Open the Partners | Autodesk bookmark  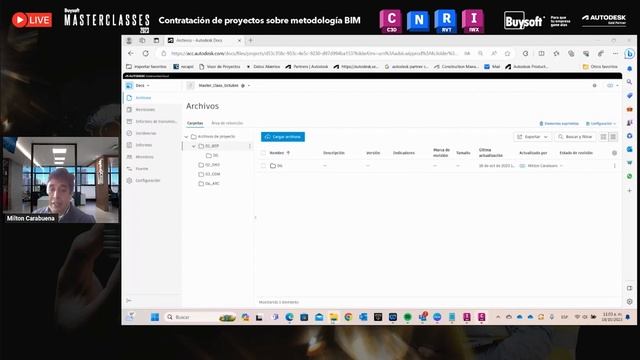(307, 67)
